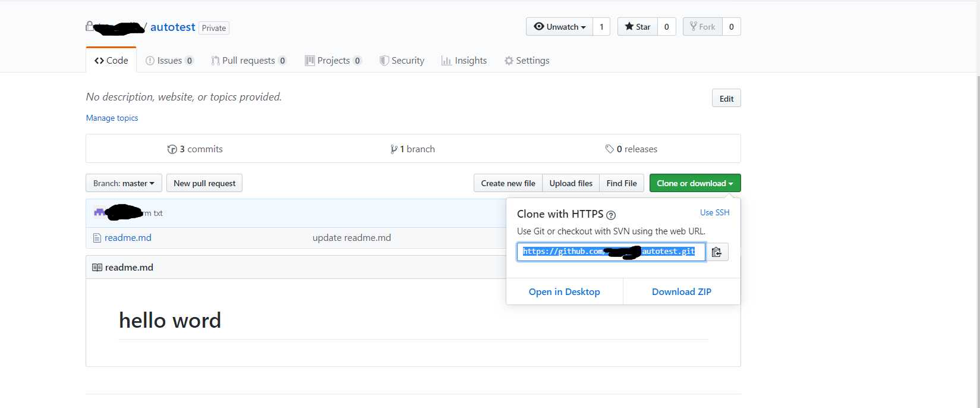Image resolution: width=980 pixels, height=408 pixels.
Task: Open the Security tab
Action: pos(402,61)
